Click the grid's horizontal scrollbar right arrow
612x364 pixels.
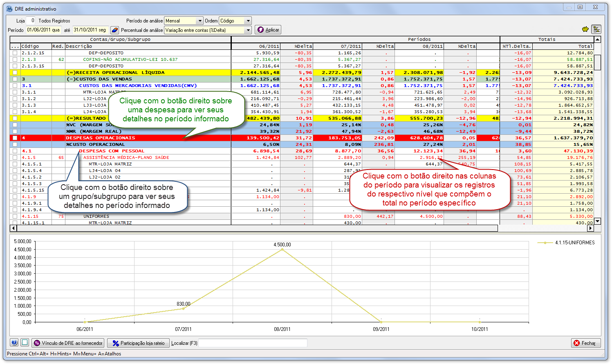coord(591,228)
